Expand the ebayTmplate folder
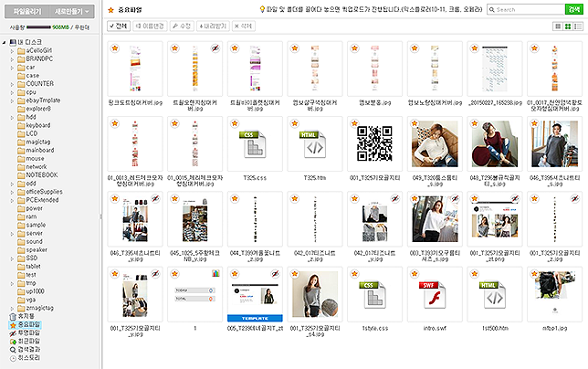This screenshot has height=369, width=588. coord(12,100)
